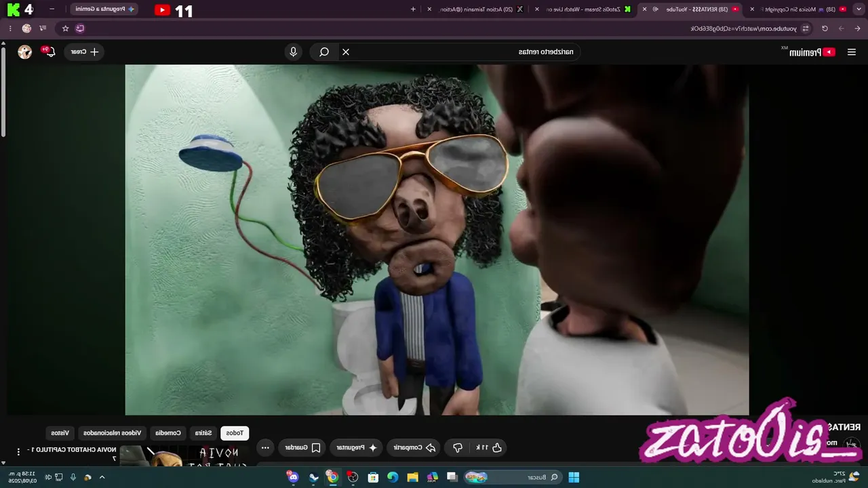Viewport: 868px width, 488px height.
Task: Close the Action Taimanin tab
Action: point(429,9)
